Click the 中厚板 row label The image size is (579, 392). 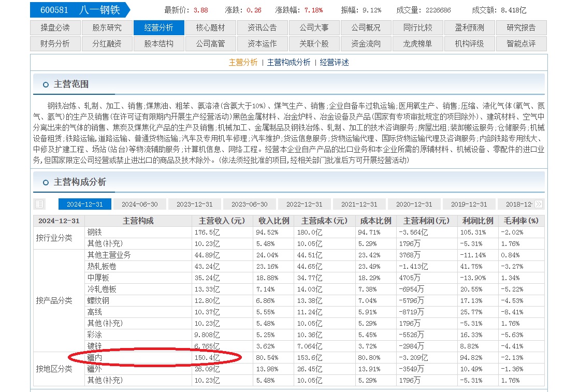tap(98, 278)
